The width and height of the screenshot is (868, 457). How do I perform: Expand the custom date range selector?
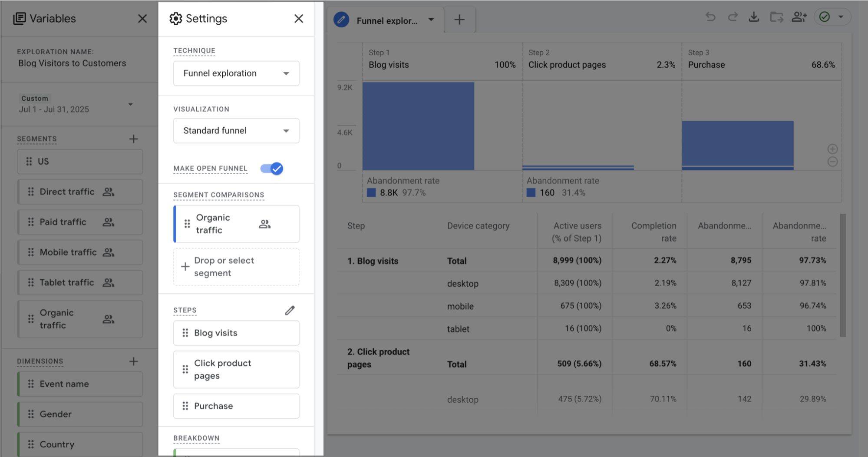130,104
